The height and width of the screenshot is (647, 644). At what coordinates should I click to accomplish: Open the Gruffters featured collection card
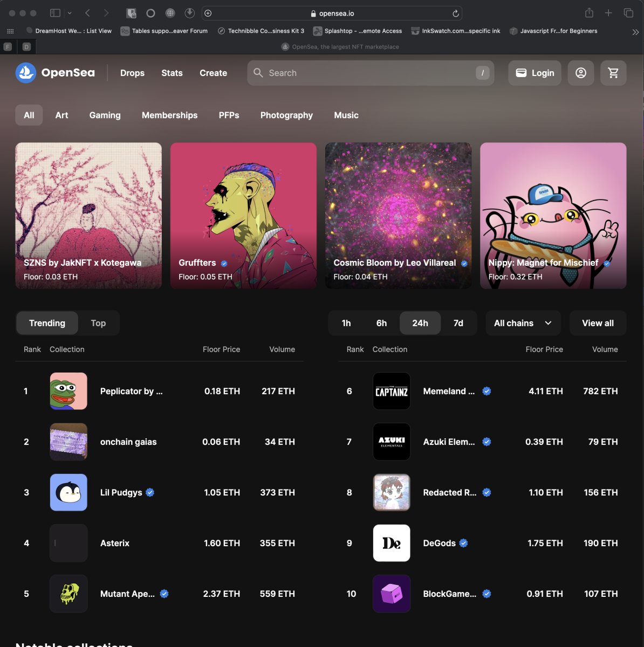point(243,215)
